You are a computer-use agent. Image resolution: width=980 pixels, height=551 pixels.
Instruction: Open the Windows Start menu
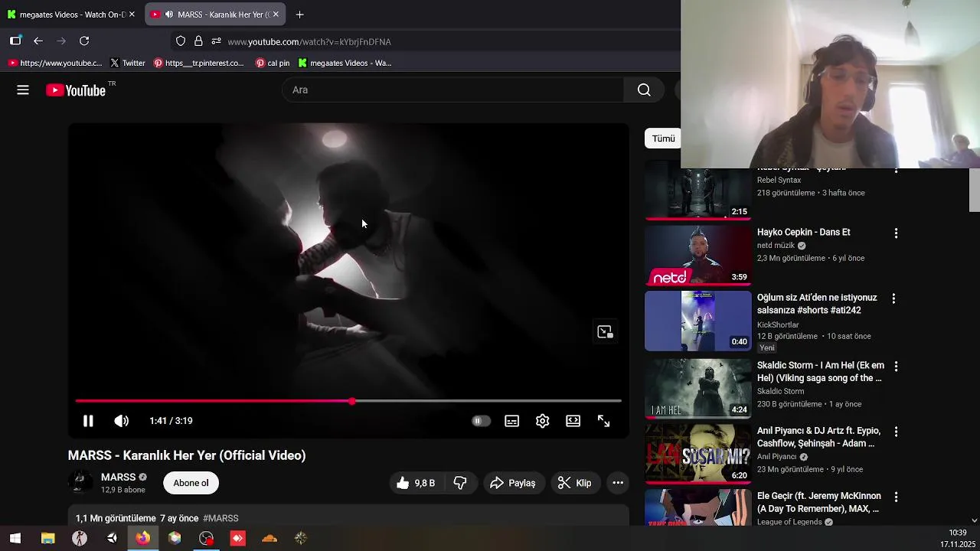(x=15, y=538)
